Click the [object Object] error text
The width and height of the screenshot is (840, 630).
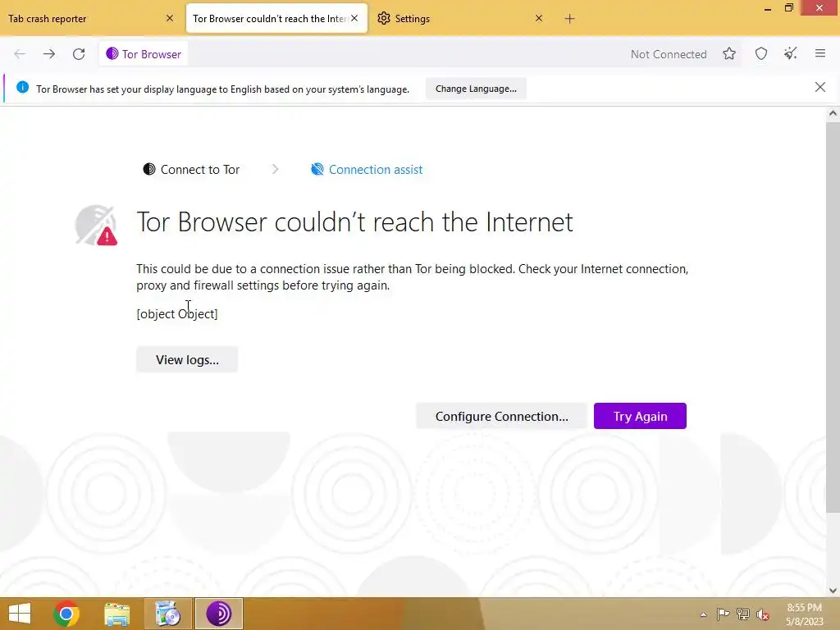point(177,314)
